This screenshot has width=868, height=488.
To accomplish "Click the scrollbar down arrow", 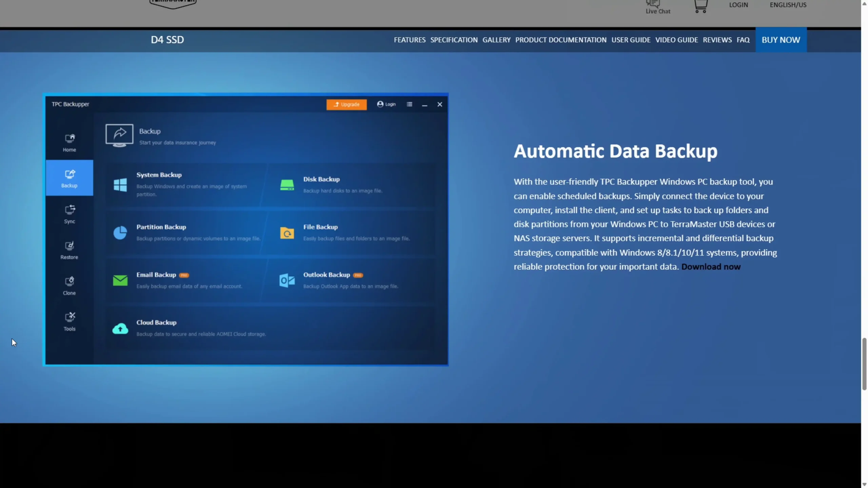I will tap(864, 485).
